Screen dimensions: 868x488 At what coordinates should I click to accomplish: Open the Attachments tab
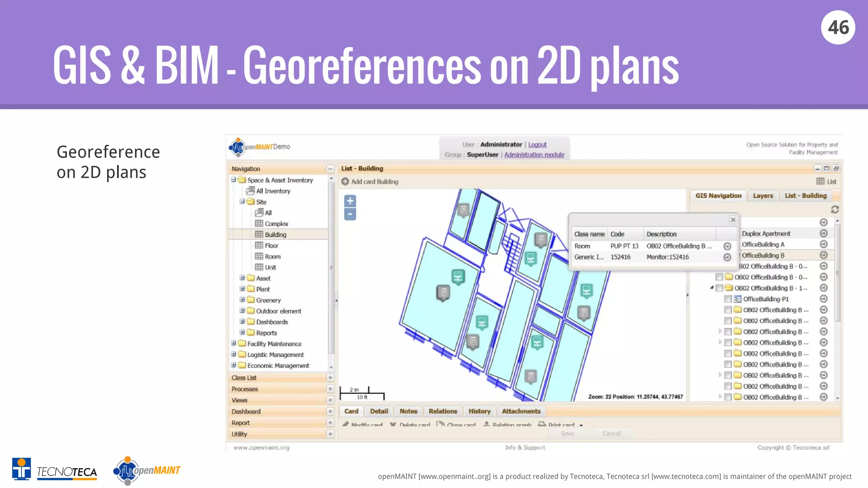pos(521,411)
